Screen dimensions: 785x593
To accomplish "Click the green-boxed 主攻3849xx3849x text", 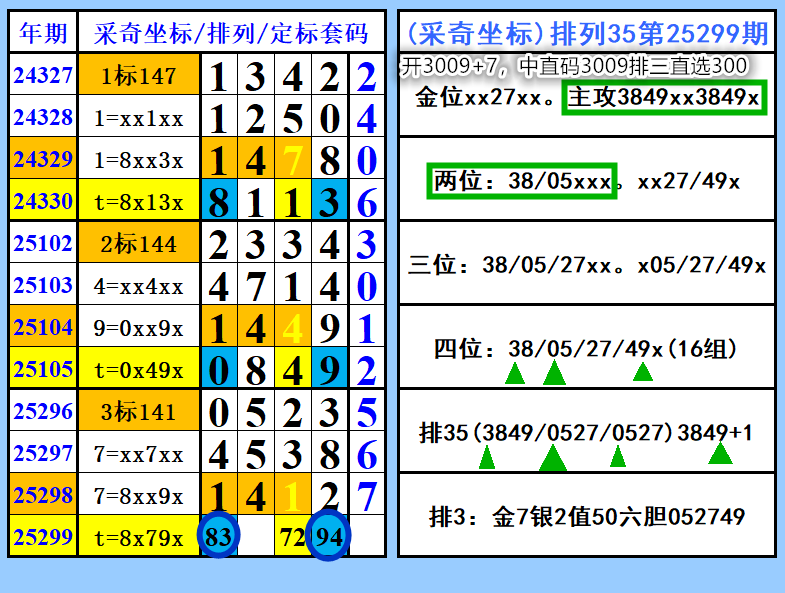I will point(664,97).
